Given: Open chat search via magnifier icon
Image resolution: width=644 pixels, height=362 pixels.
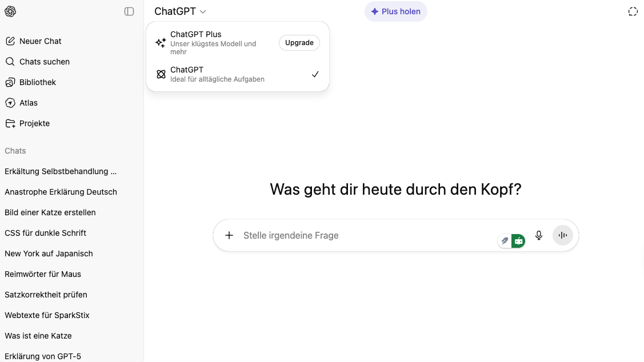Looking at the screenshot, I should (x=10, y=61).
